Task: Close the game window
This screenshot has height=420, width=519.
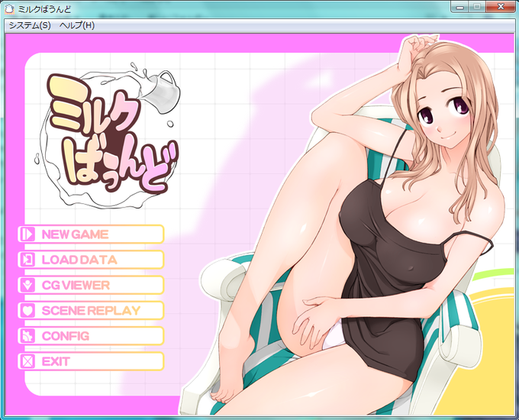Action: coord(501,8)
